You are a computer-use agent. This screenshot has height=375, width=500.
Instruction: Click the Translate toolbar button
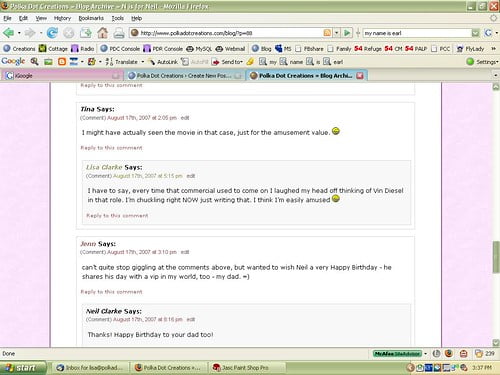tap(122, 62)
